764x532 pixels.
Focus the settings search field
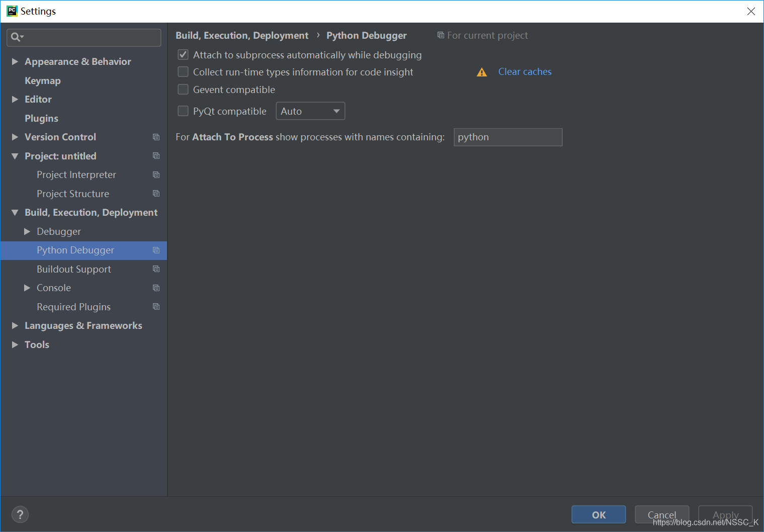click(x=84, y=37)
